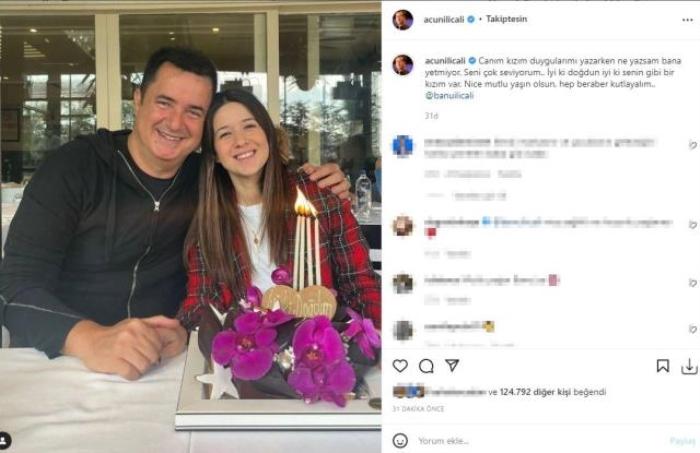Like the post with the heart icon

[x=400, y=366]
